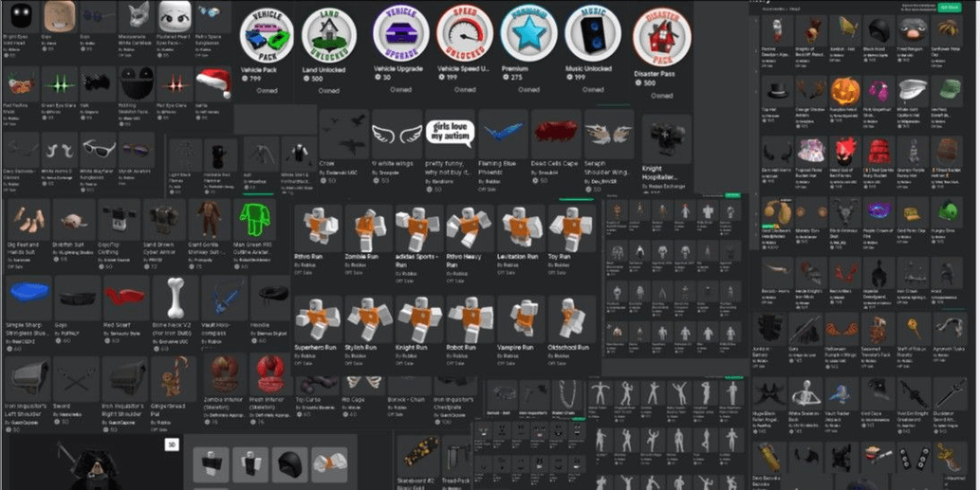Select the Vehicle Upgrade pass badge

point(400,33)
